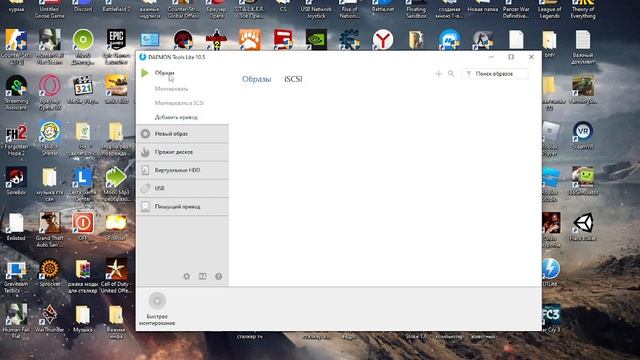Open the Образы section in the sidebar
The width and height of the screenshot is (640, 360).
164,73
